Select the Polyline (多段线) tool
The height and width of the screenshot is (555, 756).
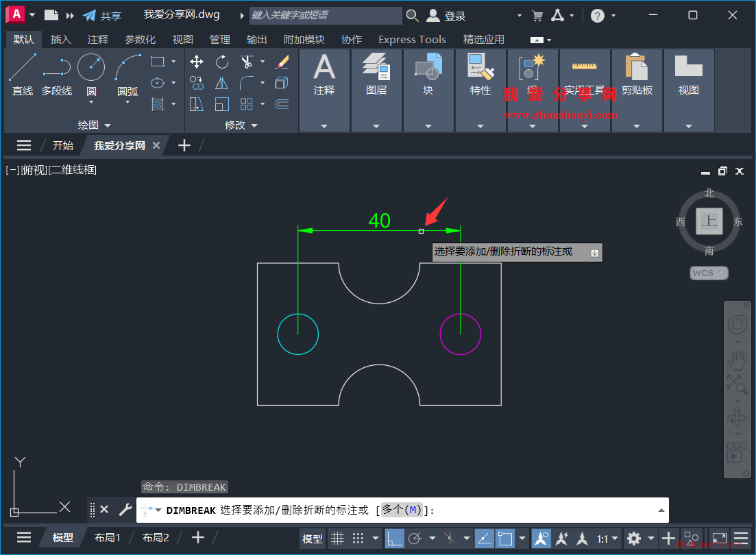[x=56, y=74]
